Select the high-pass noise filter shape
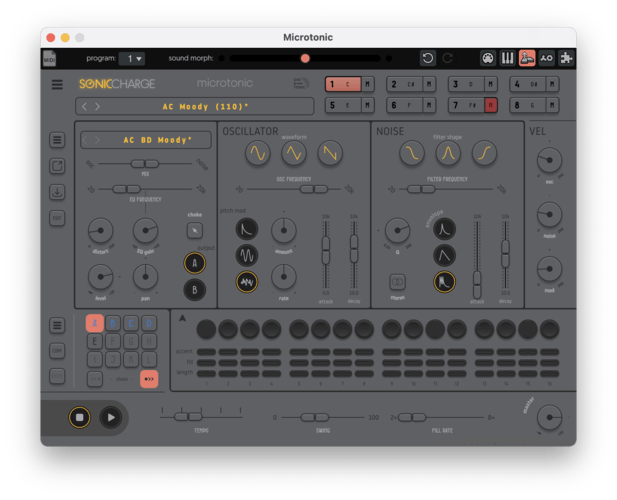This screenshot has width=617, height=500. [x=484, y=153]
